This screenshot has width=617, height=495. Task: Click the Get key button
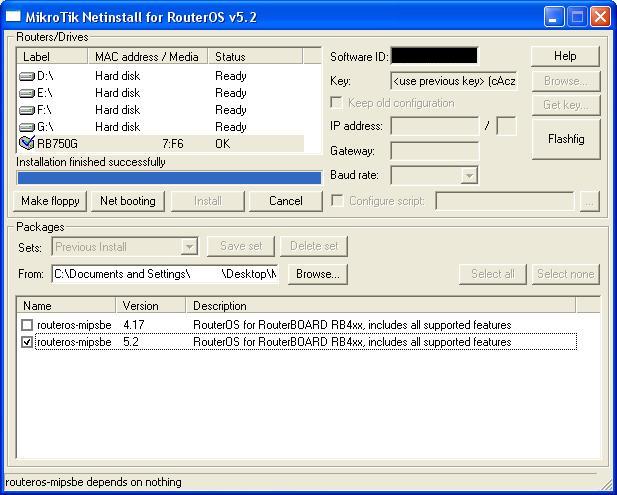(x=565, y=105)
